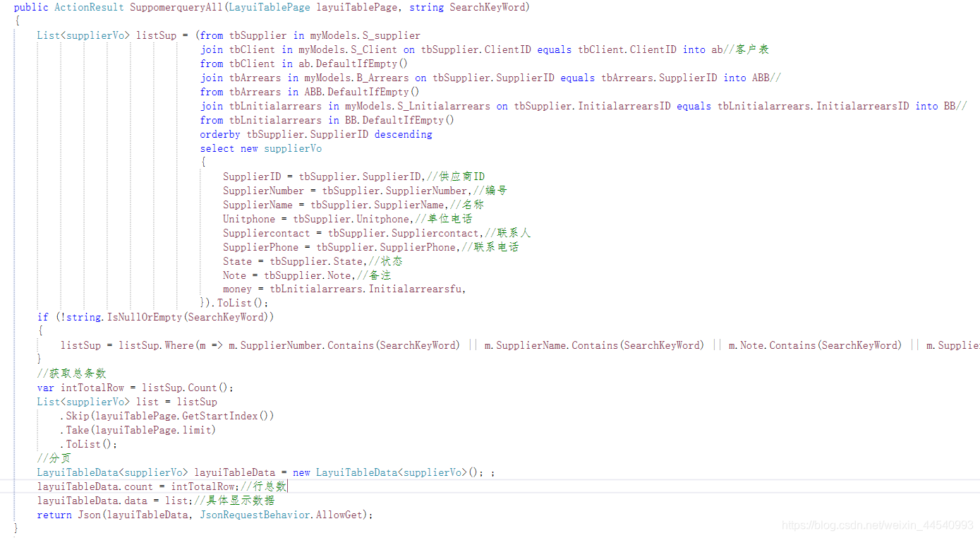980x538 pixels.
Task: Click myModels.S_Client in the join clause
Action: (348, 49)
